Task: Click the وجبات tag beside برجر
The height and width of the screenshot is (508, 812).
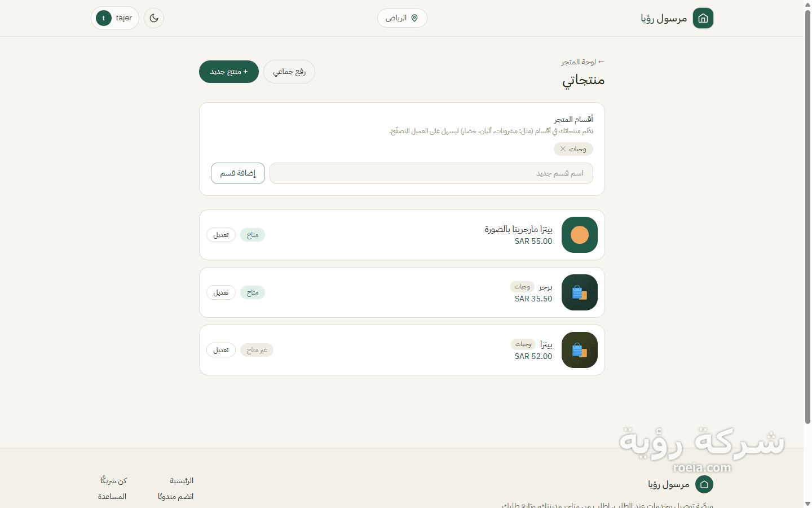Action: (x=522, y=287)
